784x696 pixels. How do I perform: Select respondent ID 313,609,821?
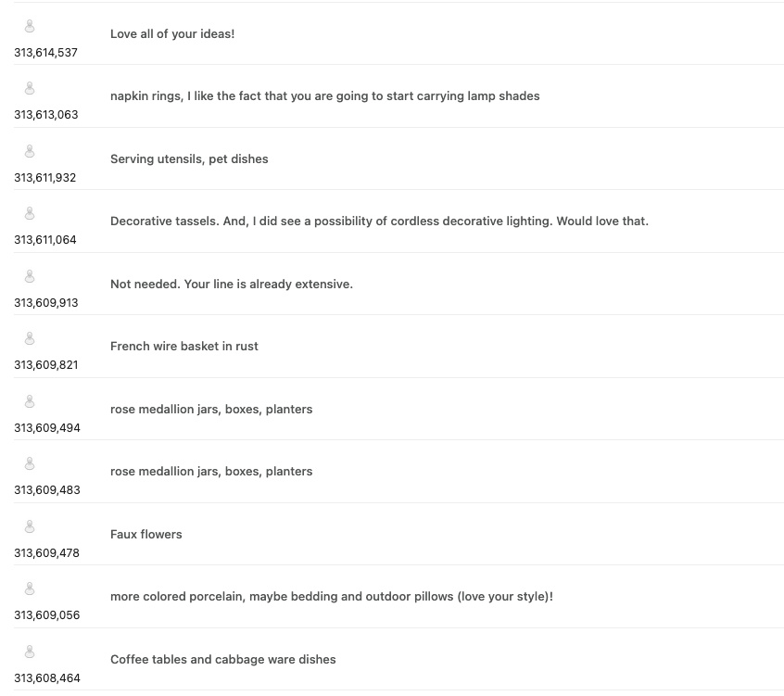[x=46, y=365]
